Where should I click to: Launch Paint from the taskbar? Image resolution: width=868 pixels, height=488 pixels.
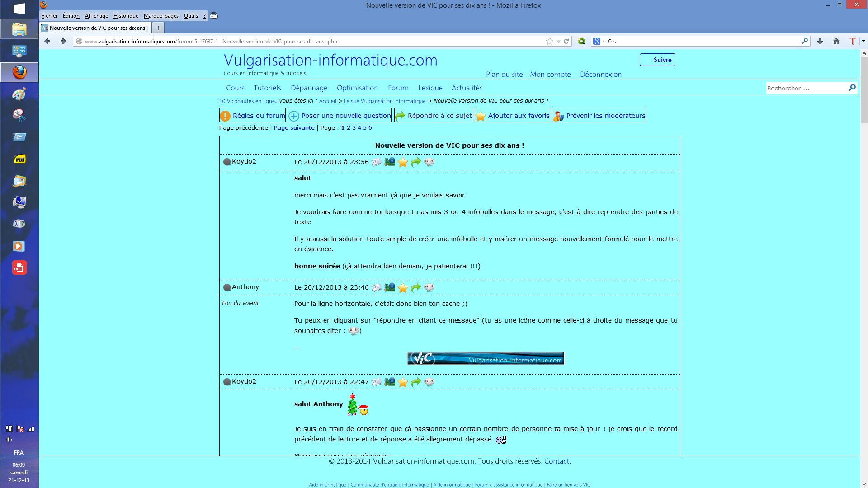coord(19,94)
